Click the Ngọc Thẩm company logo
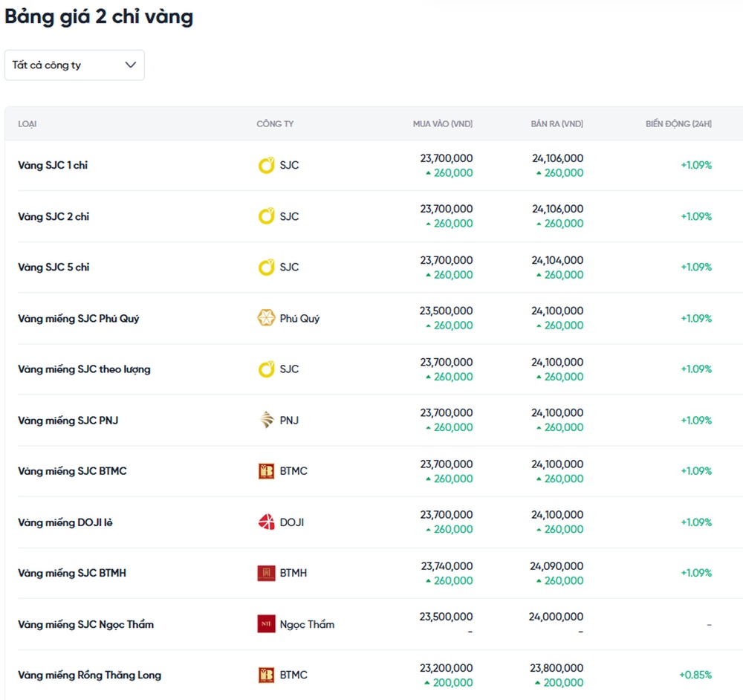 coord(266,624)
